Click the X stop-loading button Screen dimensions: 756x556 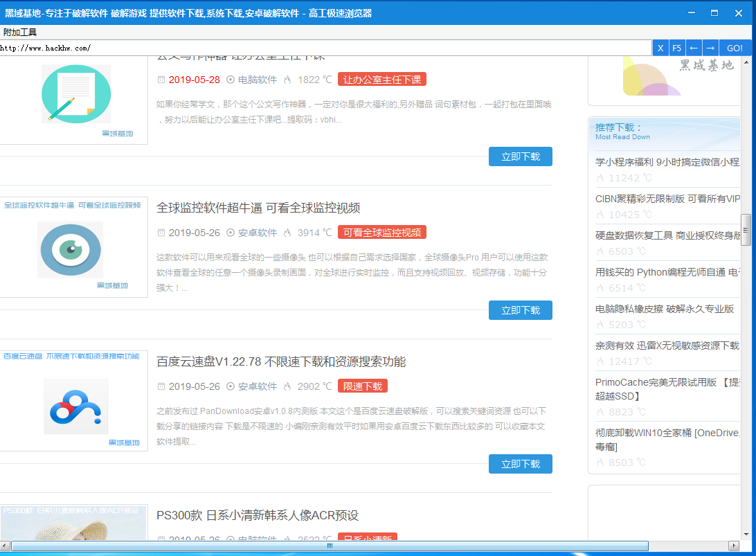(x=660, y=48)
